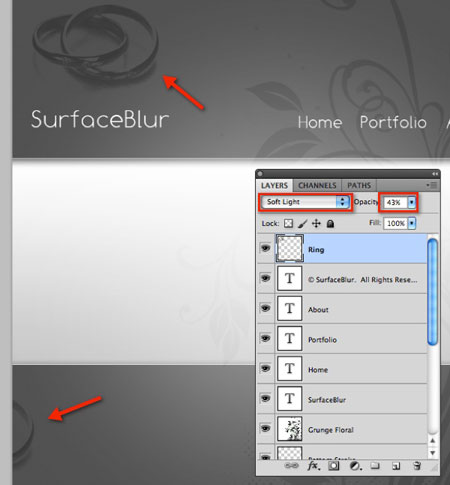Screen dimensions: 450x485
Task: Lock transparent pixels icon
Action: click(288, 223)
